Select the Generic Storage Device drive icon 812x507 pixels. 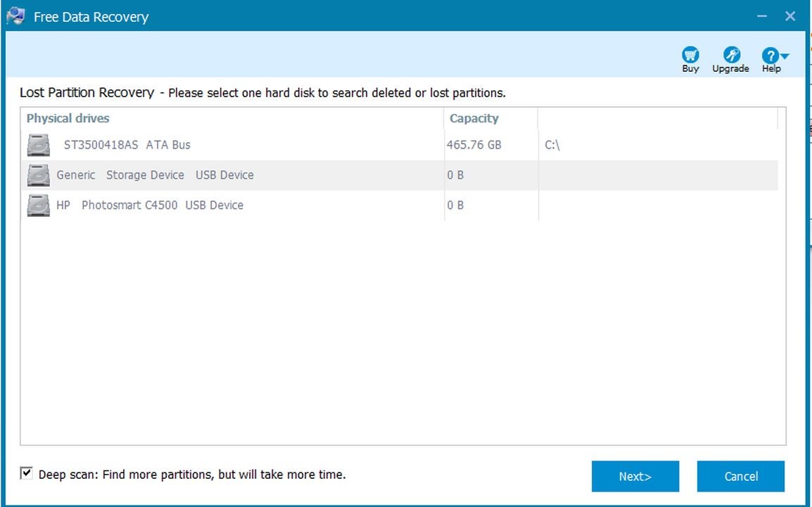(38, 175)
